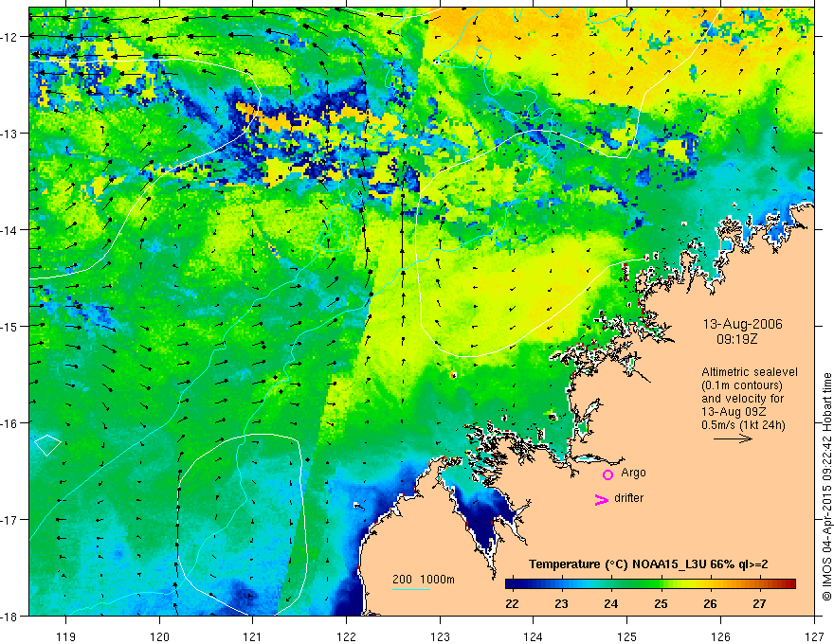Click the cyan 200 1000m depth contour line sample
The height and width of the screenshot is (644, 834).
pos(411,589)
